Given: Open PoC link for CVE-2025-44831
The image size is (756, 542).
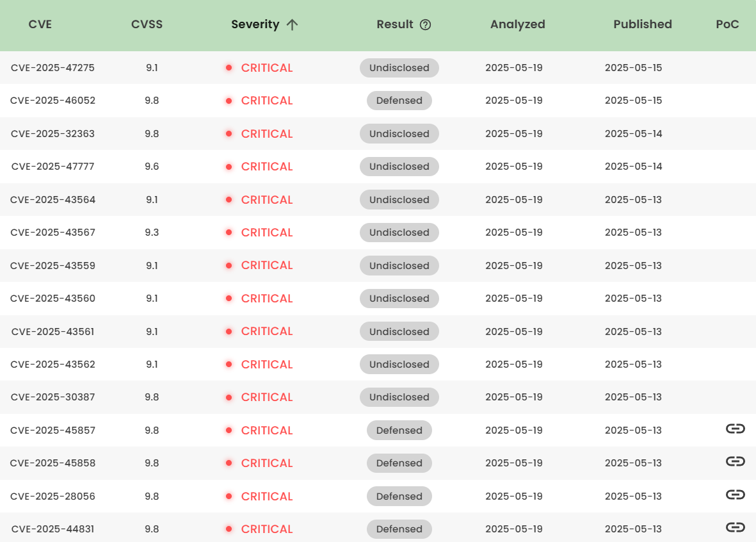Looking at the screenshot, I should coord(735,528).
